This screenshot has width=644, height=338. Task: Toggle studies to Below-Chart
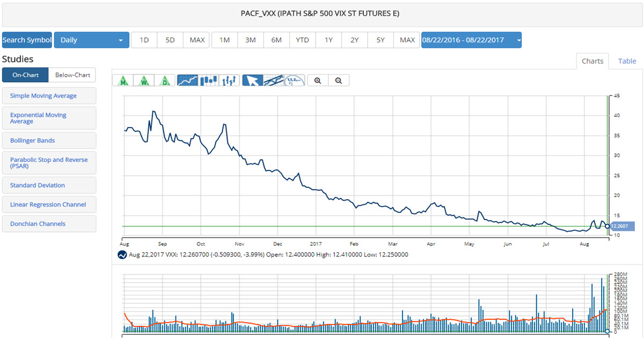[x=72, y=75]
